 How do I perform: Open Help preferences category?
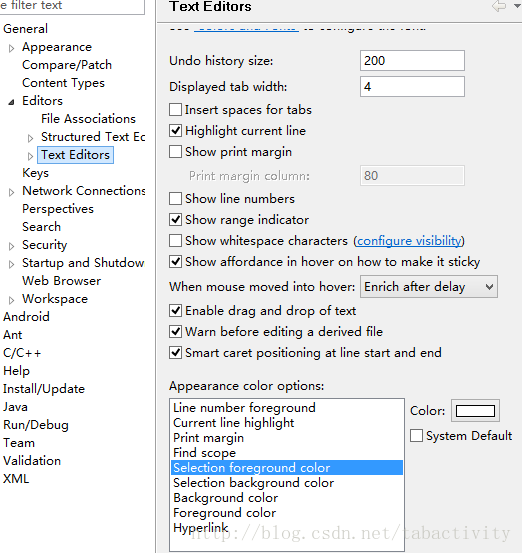16,371
